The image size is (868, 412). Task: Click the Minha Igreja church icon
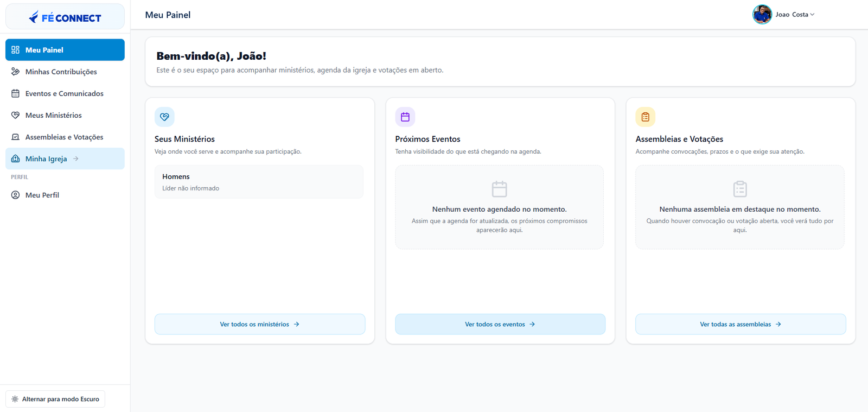click(x=15, y=159)
